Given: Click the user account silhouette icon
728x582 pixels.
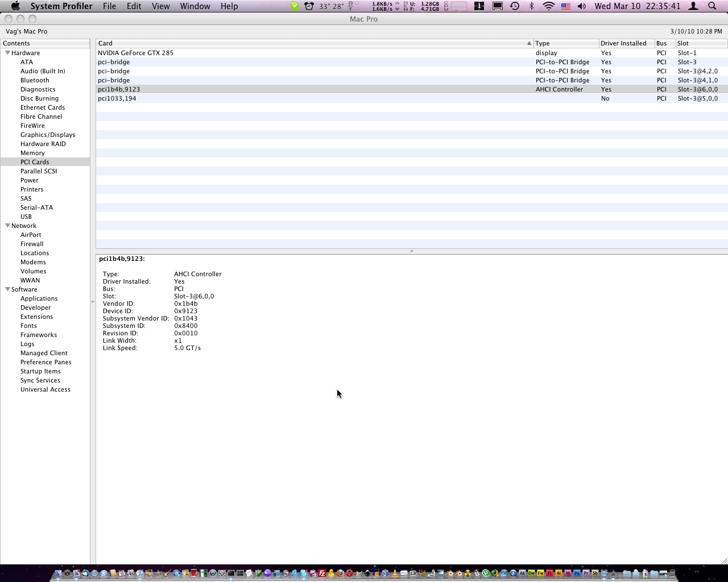Looking at the screenshot, I should click(693, 6).
